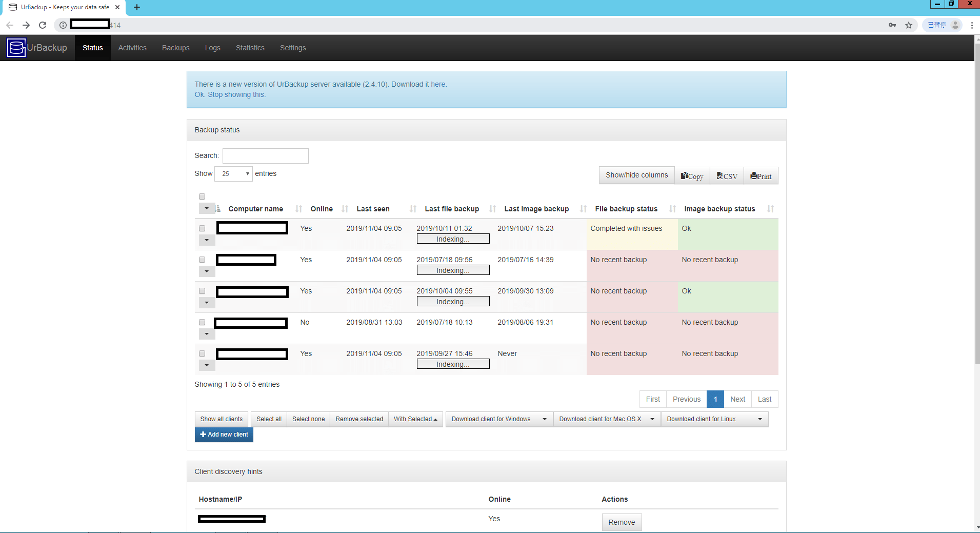
Task: Check the select-all checkbox above the table
Action: tap(202, 196)
